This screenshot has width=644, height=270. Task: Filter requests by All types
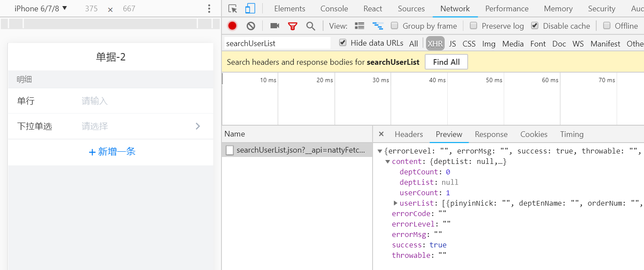pyautogui.click(x=413, y=43)
